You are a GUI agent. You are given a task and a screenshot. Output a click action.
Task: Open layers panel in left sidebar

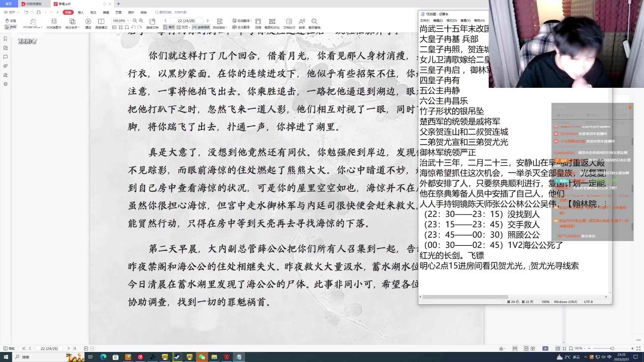pyautogui.click(x=5, y=84)
